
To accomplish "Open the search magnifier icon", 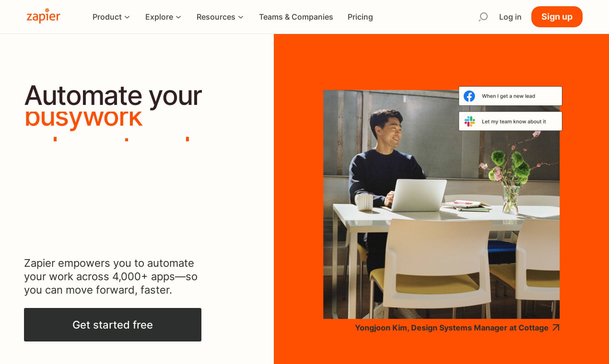I will pos(483,17).
